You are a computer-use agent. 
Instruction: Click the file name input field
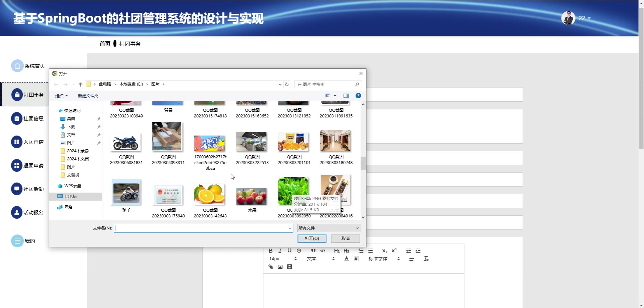(203, 228)
